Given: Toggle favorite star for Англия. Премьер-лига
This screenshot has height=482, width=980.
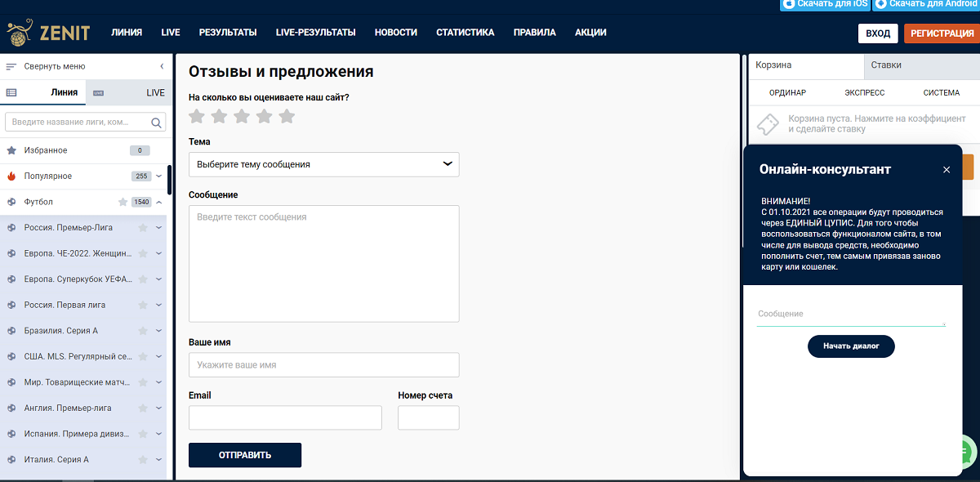Looking at the screenshot, I should (x=143, y=408).
